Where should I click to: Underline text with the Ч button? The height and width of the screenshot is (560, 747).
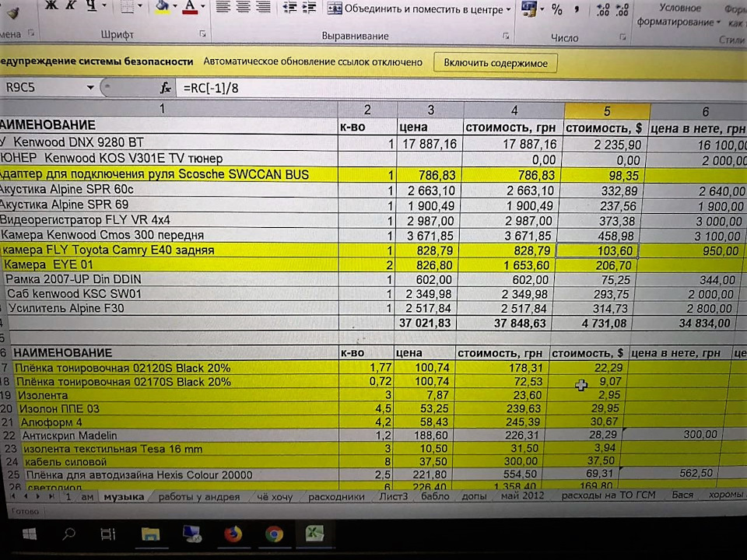[x=91, y=5]
